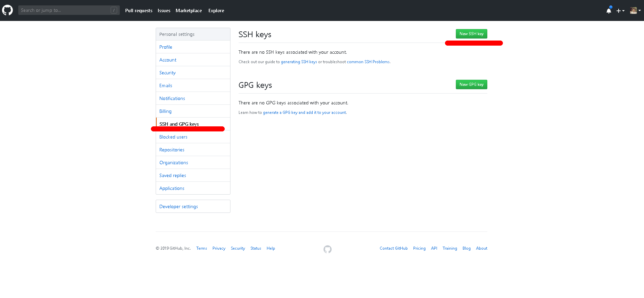The height and width of the screenshot is (298, 644).
Task: Go to Marketplace in top navigation
Action: pos(188,10)
